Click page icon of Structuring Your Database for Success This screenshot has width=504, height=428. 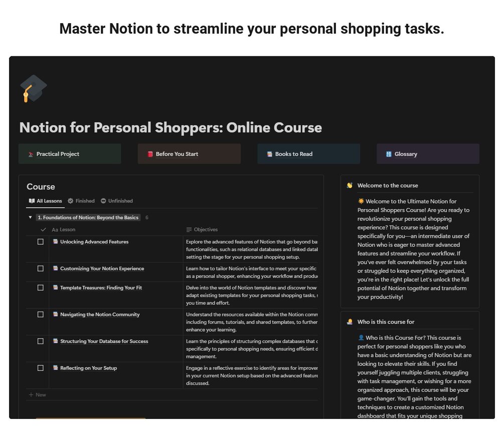(x=56, y=341)
